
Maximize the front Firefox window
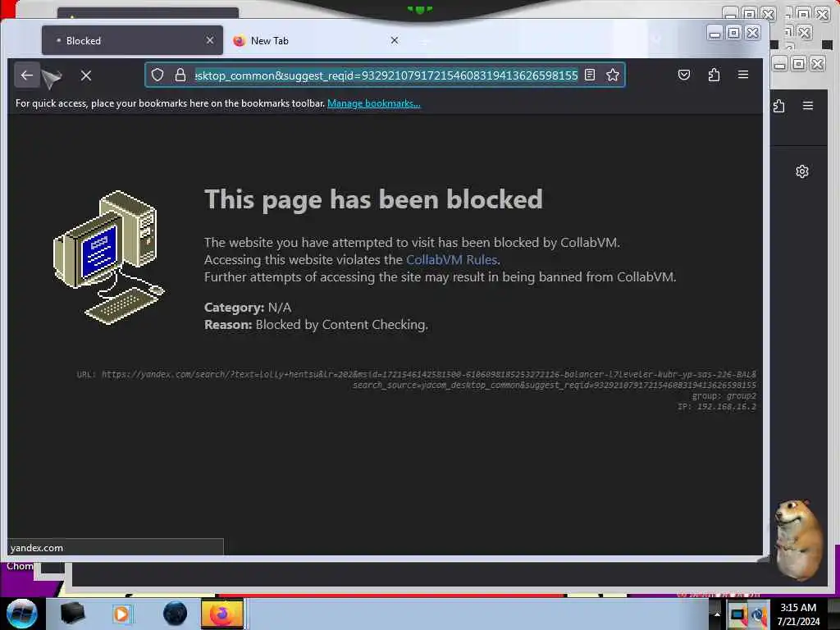(734, 33)
